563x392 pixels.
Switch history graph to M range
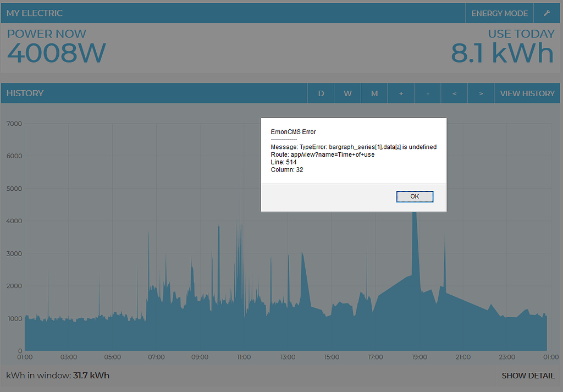pyautogui.click(x=374, y=93)
